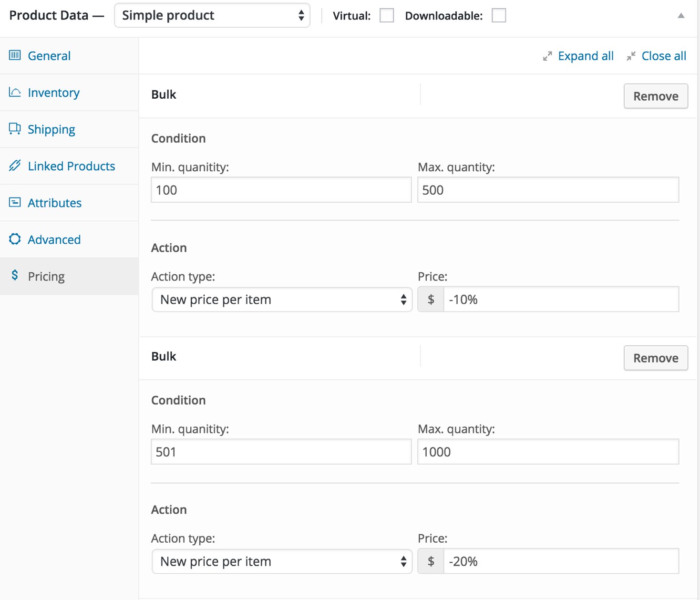The height and width of the screenshot is (600, 700).
Task: Click the Inventory chart icon
Action: (x=15, y=92)
